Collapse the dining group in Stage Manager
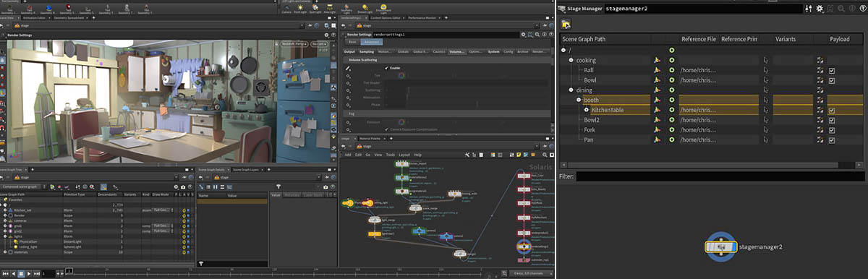Image resolution: width=868 pixels, height=279 pixels. (571, 90)
